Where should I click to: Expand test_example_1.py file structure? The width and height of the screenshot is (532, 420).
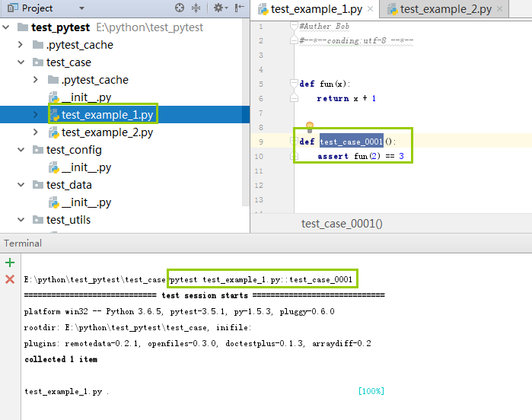36,115
